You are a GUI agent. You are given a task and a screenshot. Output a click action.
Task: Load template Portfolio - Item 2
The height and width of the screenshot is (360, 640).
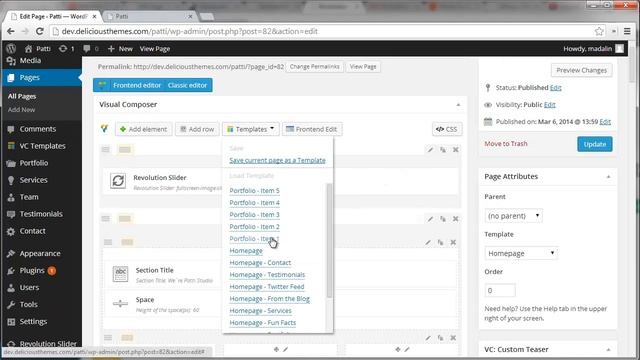point(254,227)
